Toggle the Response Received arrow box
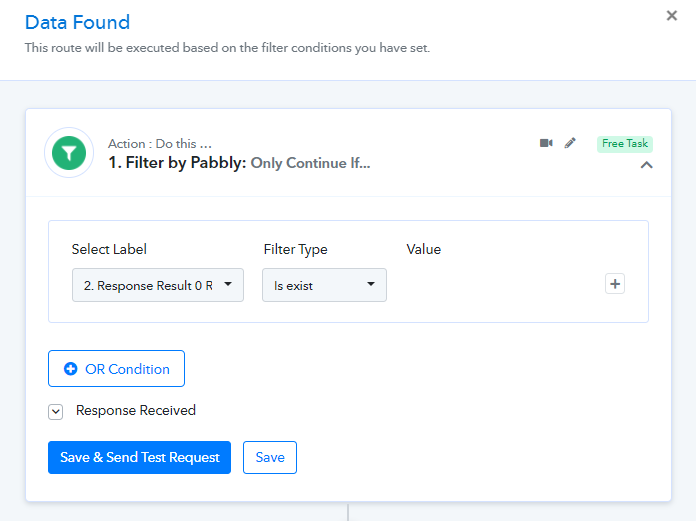 pyautogui.click(x=56, y=411)
